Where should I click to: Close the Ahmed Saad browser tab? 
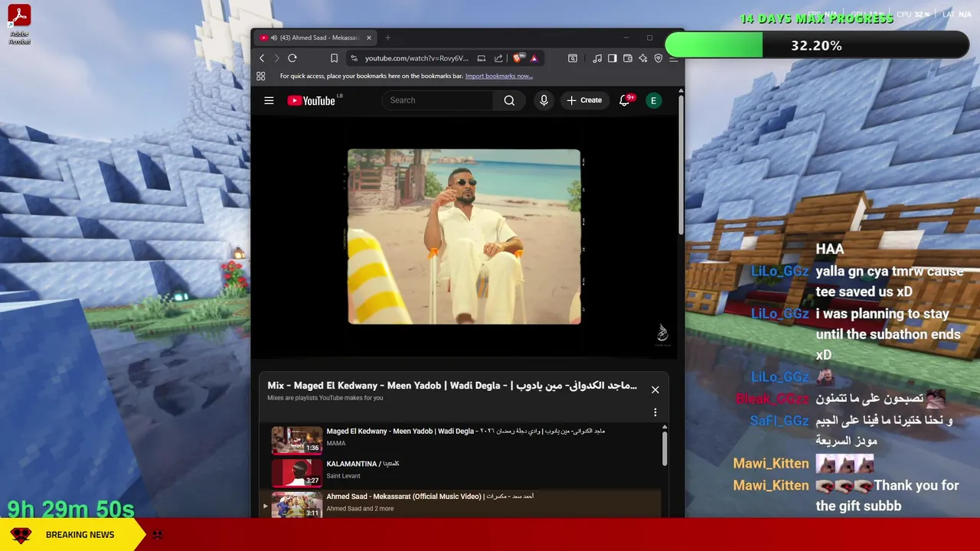point(368,37)
